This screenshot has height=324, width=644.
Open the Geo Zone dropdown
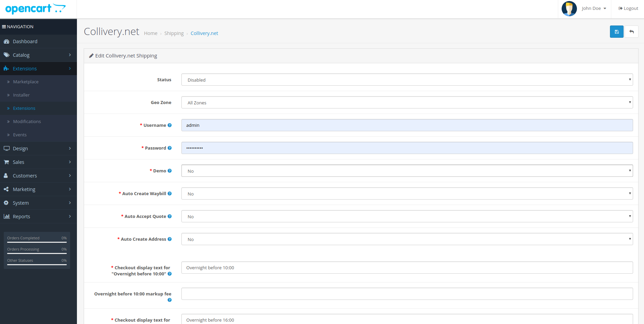pyautogui.click(x=407, y=103)
